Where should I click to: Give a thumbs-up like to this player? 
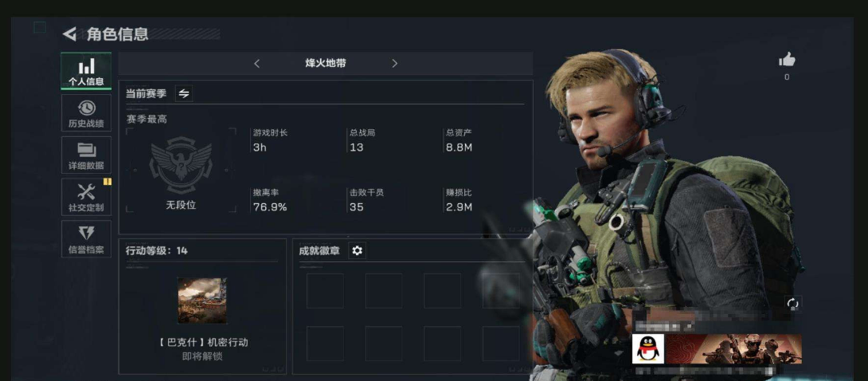click(x=787, y=60)
